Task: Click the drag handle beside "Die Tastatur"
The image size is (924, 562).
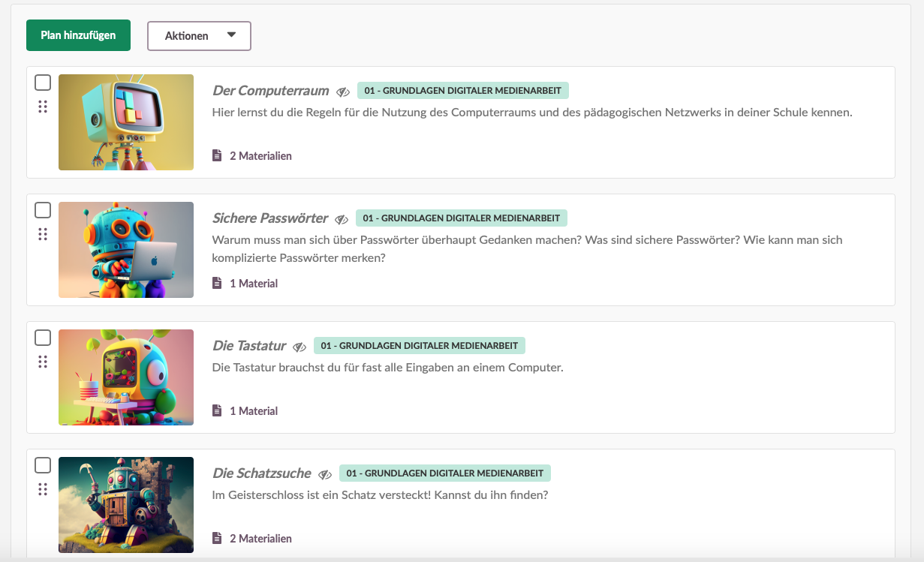Action: coord(43,362)
